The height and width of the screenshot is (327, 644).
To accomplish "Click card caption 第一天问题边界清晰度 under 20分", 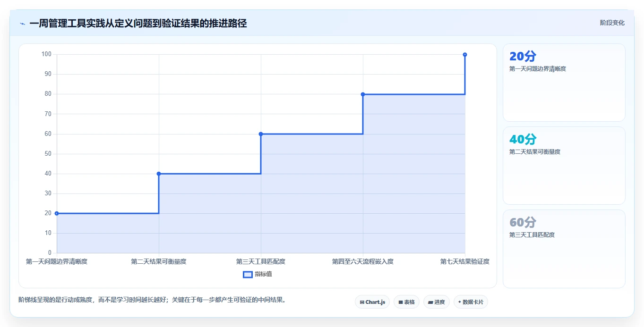I will (538, 69).
